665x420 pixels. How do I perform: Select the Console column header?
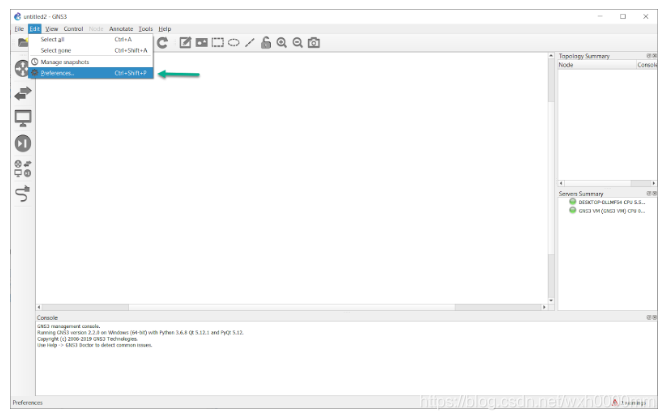point(647,65)
